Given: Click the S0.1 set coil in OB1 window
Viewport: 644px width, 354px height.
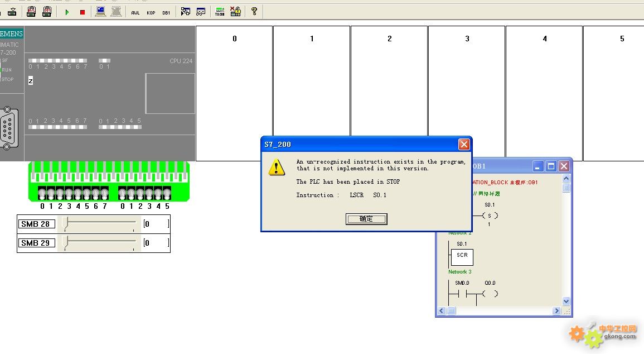Looking at the screenshot, I should 490,216.
